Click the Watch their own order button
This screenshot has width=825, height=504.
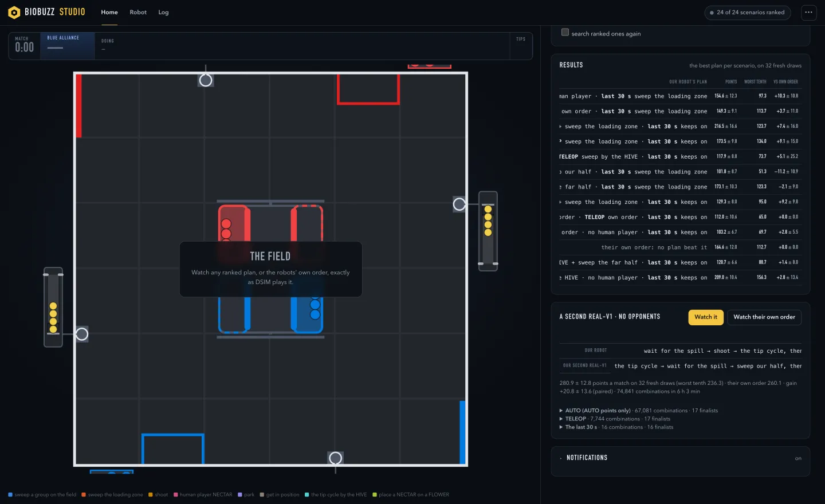[764, 317]
